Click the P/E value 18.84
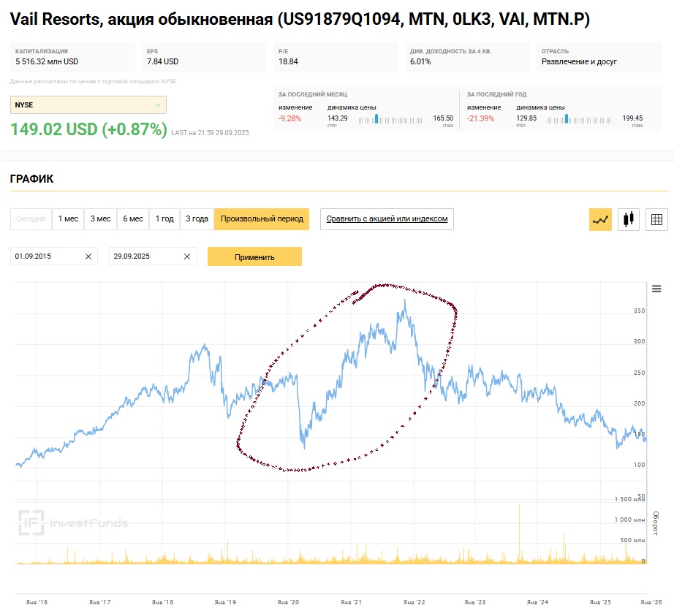Image resolution: width=674 pixels, height=616 pixels. coord(288,61)
